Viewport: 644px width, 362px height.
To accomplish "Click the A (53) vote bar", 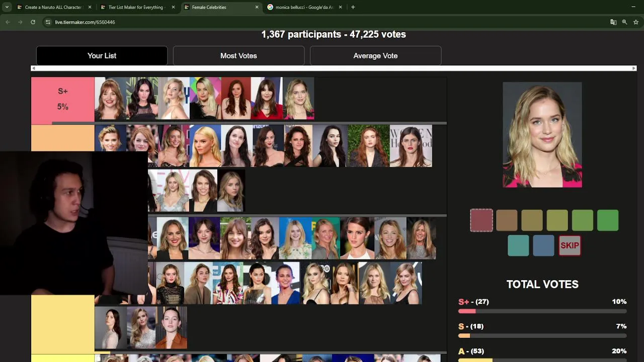I will [x=542, y=360].
